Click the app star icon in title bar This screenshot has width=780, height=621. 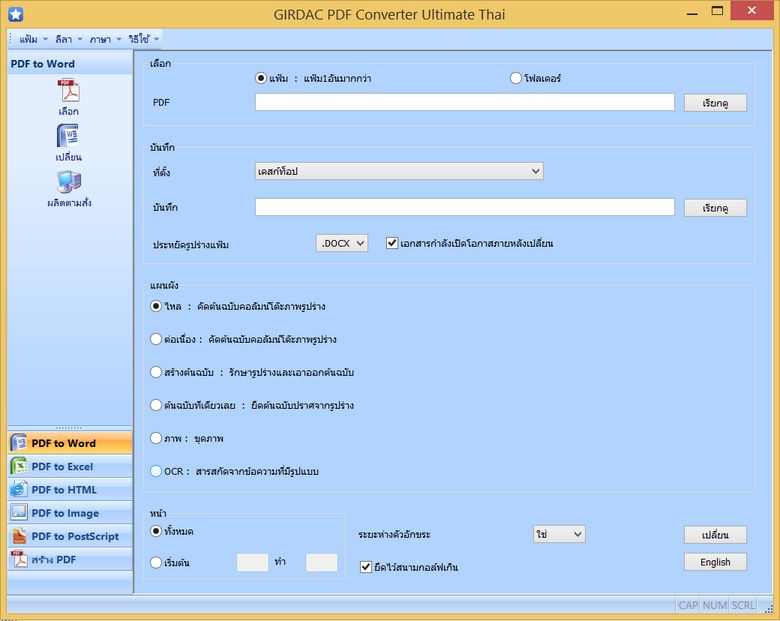coord(16,14)
